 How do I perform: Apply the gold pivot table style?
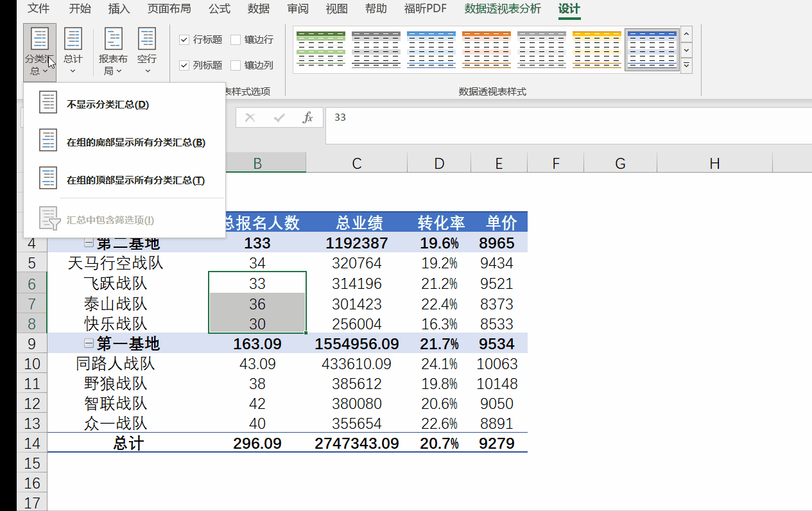[x=597, y=49]
